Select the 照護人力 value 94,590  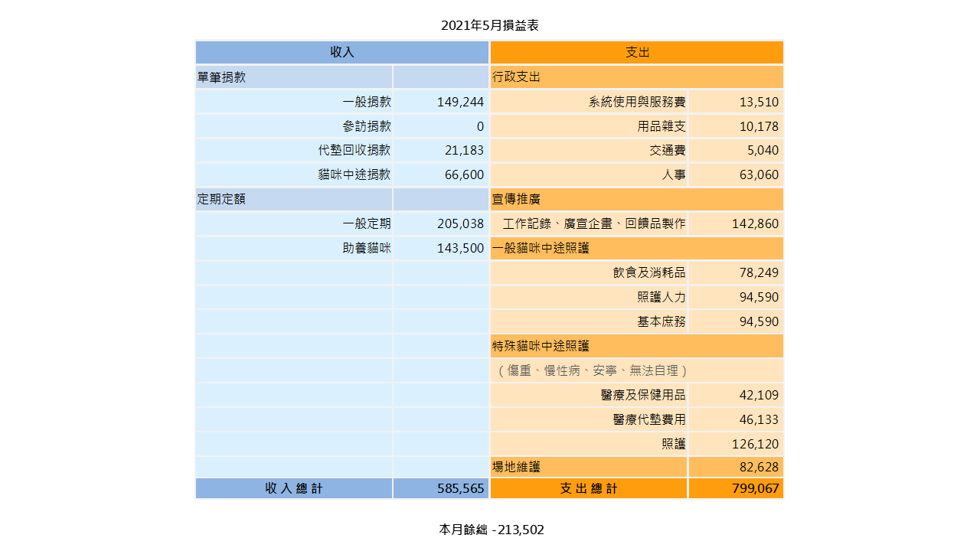[x=759, y=297]
